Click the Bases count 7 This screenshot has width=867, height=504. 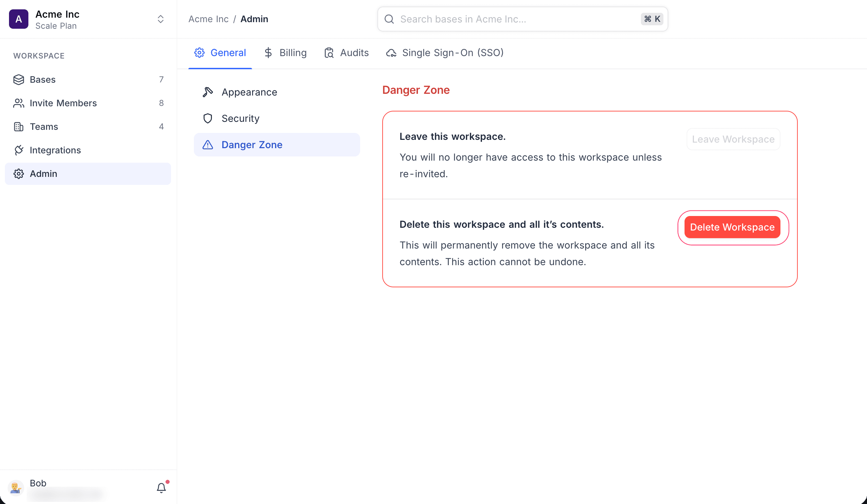161,80
